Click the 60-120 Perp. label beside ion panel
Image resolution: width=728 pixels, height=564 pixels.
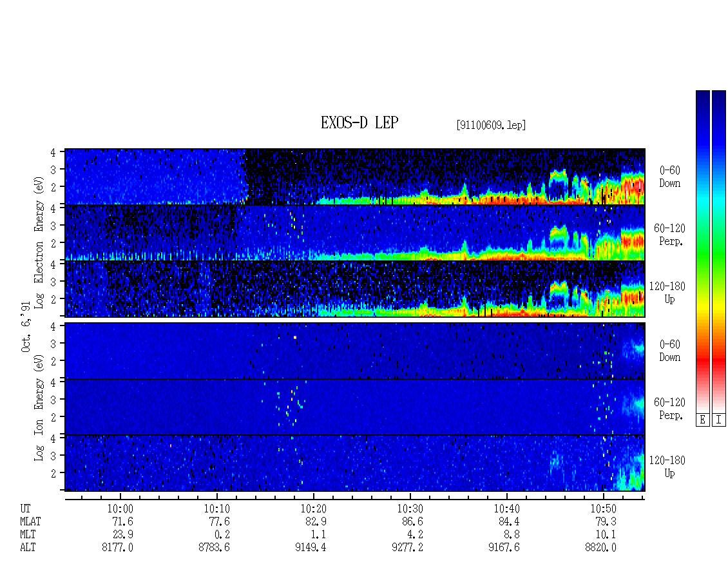click(669, 409)
